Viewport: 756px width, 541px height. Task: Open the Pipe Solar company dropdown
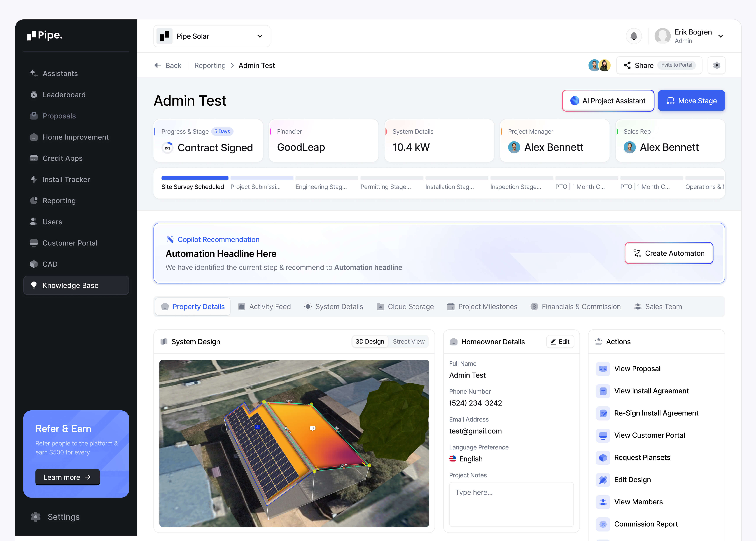(x=212, y=36)
